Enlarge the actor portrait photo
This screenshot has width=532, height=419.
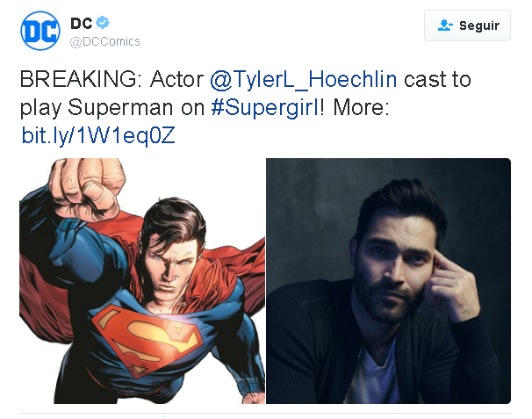click(x=388, y=281)
